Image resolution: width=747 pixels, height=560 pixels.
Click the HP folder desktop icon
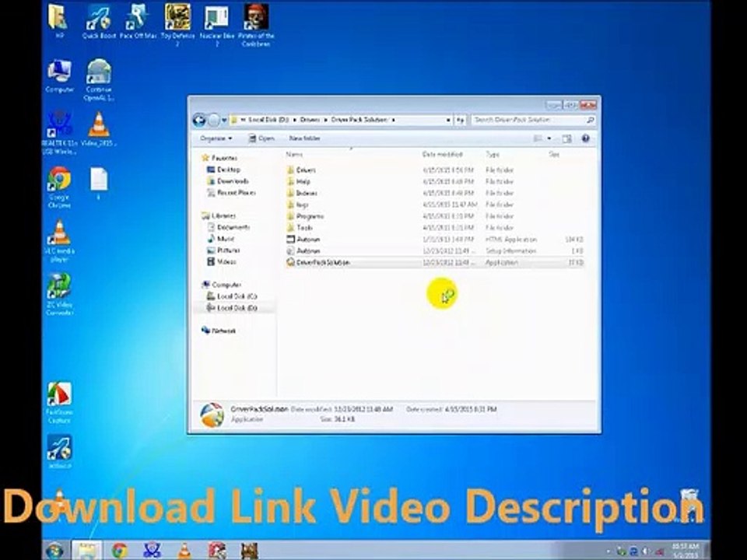59,22
